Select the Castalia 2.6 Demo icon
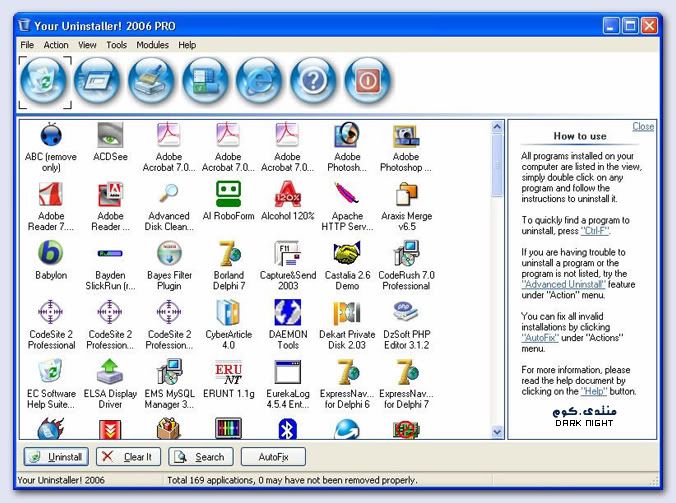Screen dimensions: 676x503 [x=347, y=253]
